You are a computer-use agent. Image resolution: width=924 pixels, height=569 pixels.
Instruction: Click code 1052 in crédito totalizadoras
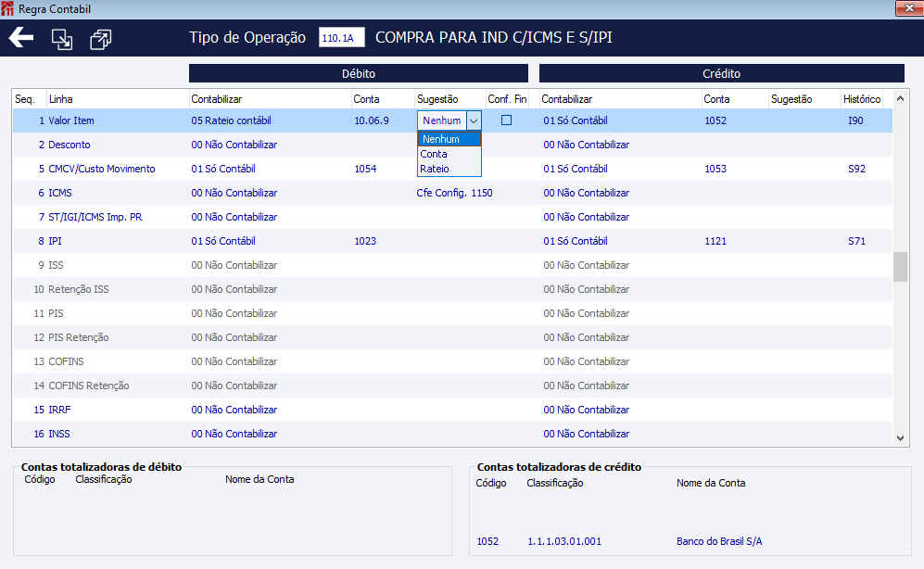pos(487,540)
